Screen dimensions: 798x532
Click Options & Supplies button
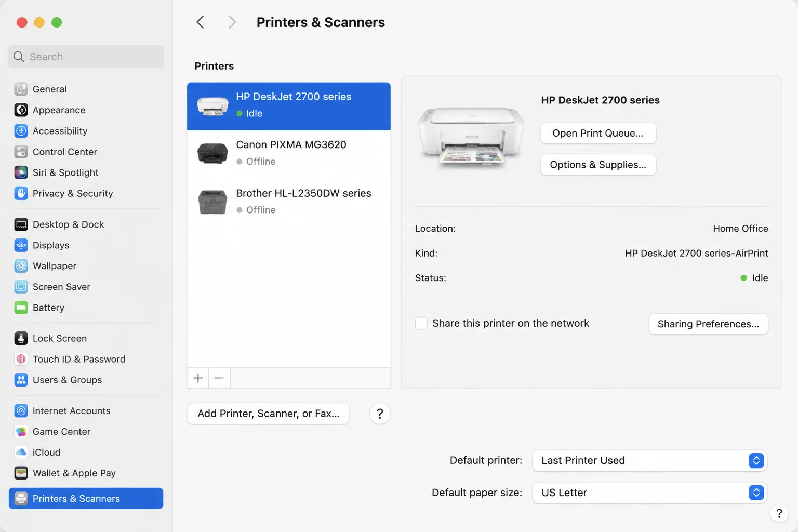598,165
